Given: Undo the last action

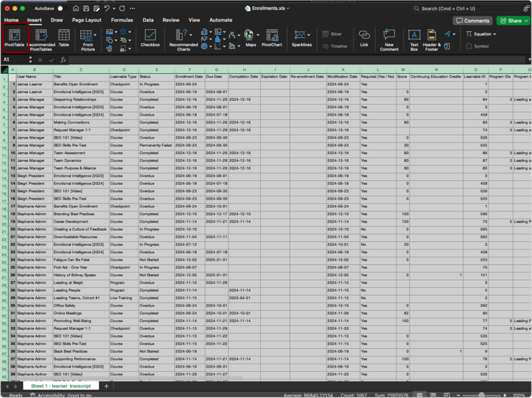Looking at the screenshot, I should 107,9.
